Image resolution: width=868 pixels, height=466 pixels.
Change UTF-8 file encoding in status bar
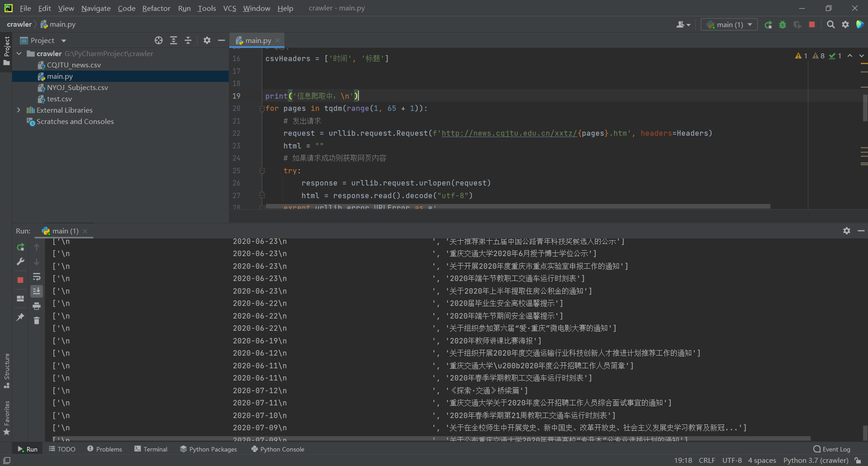(732, 461)
